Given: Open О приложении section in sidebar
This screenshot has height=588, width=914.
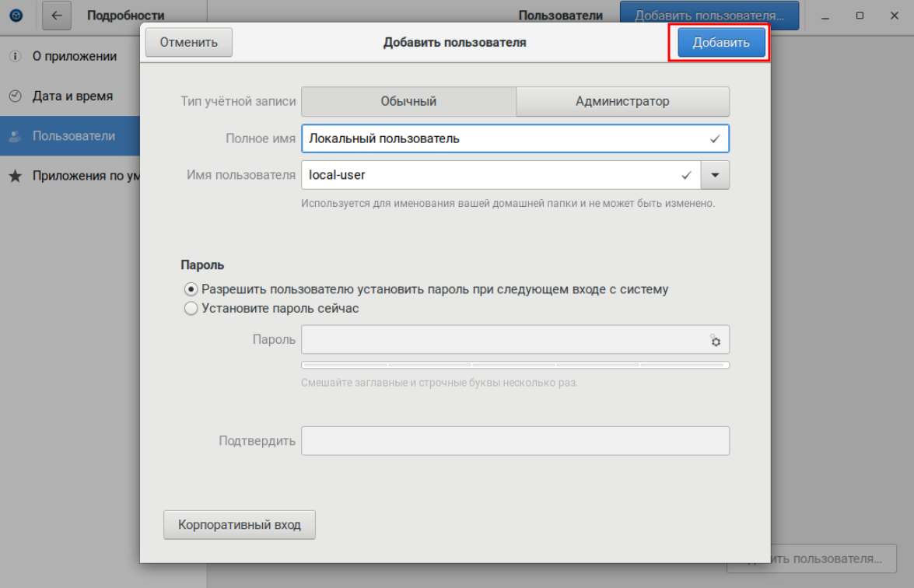Looking at the screenshot, I should pos(75,57).
